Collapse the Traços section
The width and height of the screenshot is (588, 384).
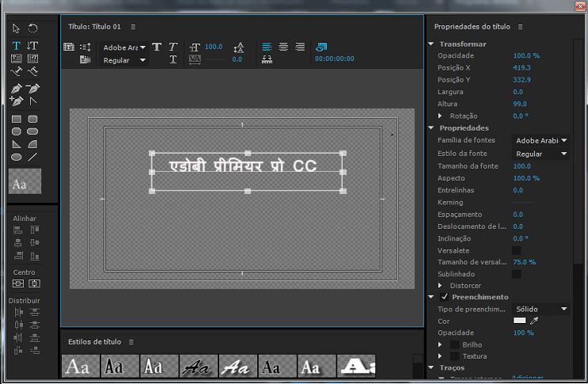[x=431, y=367]
